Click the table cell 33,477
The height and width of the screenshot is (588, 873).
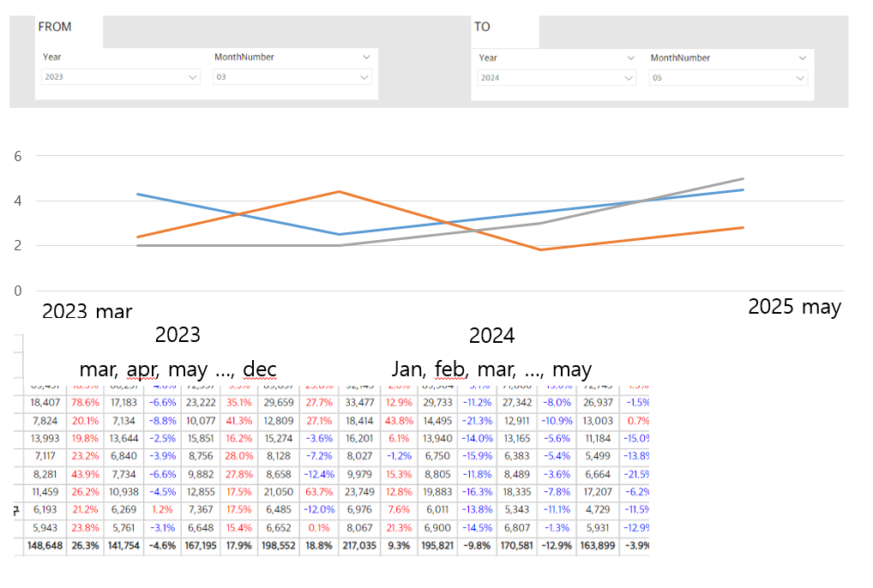tap(359, 402)
